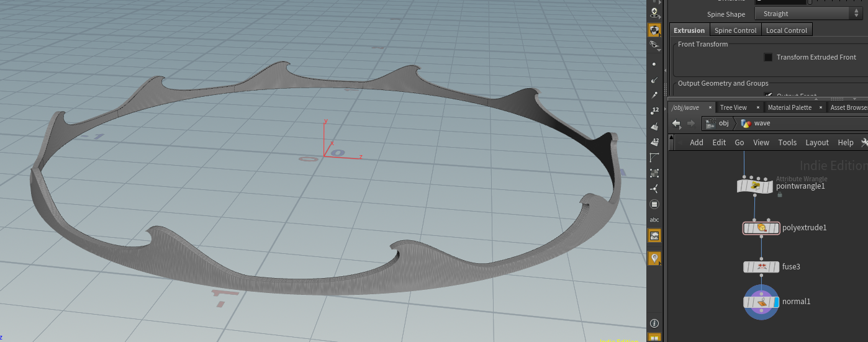
Task: Click the polyextrude1 node icon
Action: (x=761, y=228)
